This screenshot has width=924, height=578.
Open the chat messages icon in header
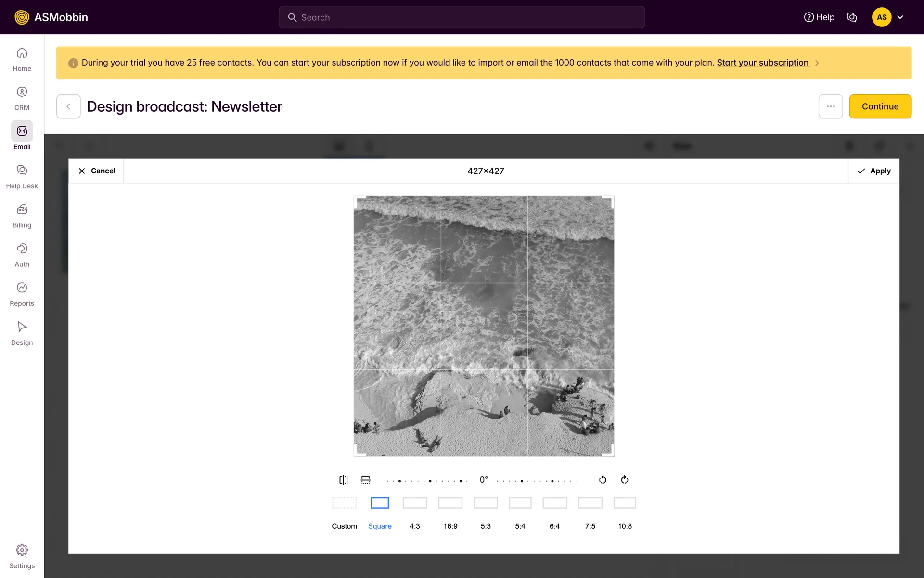852,17
